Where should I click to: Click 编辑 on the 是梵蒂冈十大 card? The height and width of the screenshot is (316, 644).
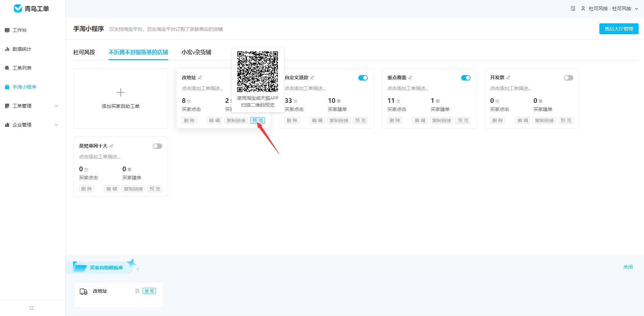[x=112, y=189]
